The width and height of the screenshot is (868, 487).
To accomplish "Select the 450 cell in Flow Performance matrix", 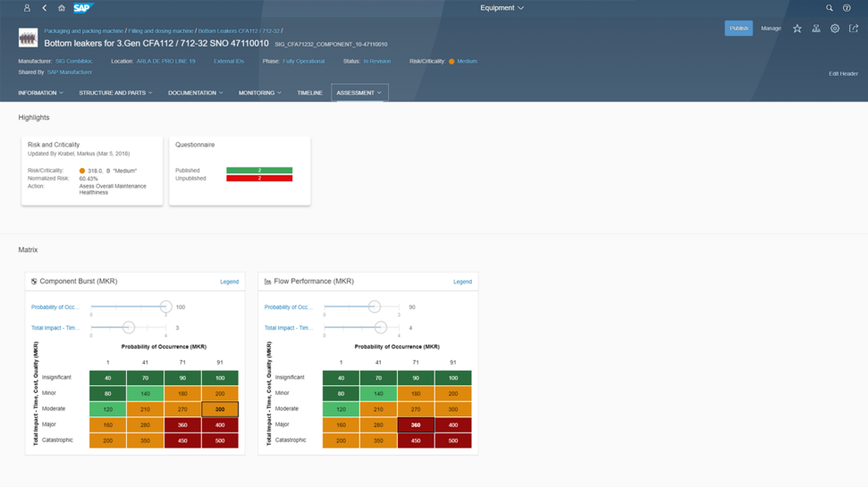I will (x=416, y=441).
